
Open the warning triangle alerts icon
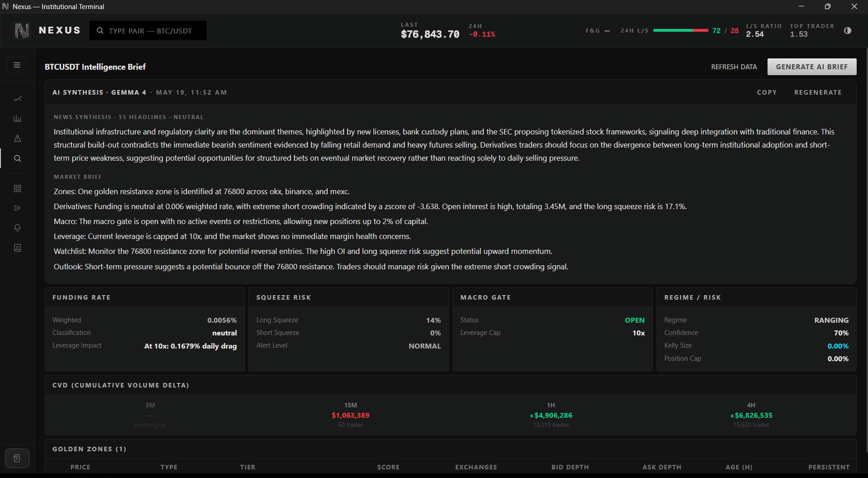tap(17, 139)
